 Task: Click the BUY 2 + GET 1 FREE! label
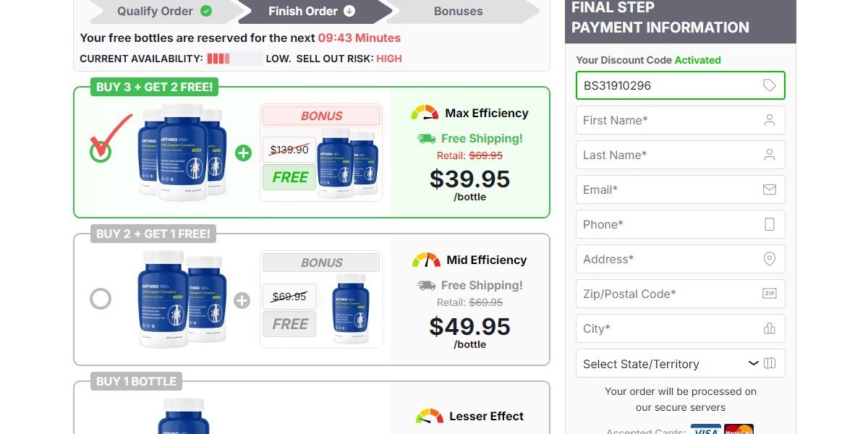pyautogui.click(x=153, y=234)
